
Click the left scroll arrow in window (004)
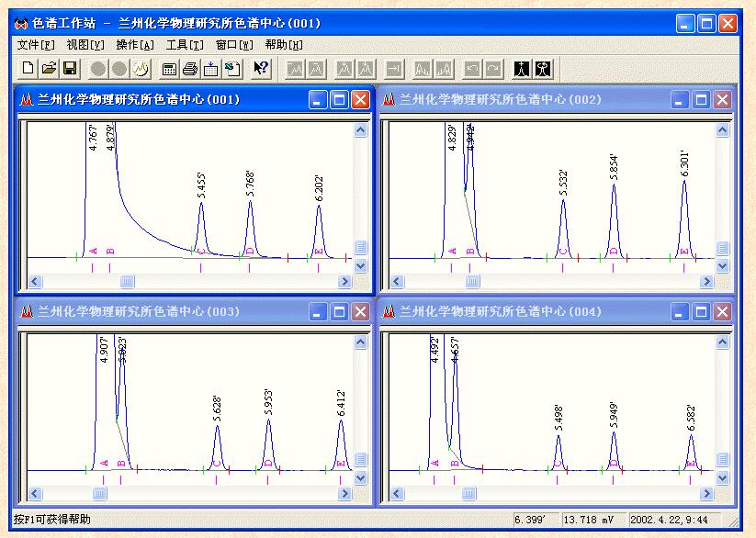[397, 493]
